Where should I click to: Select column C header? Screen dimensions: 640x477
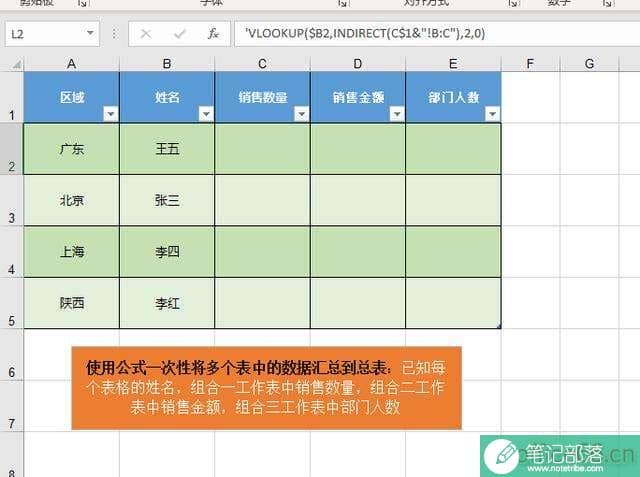pos(262,64)
